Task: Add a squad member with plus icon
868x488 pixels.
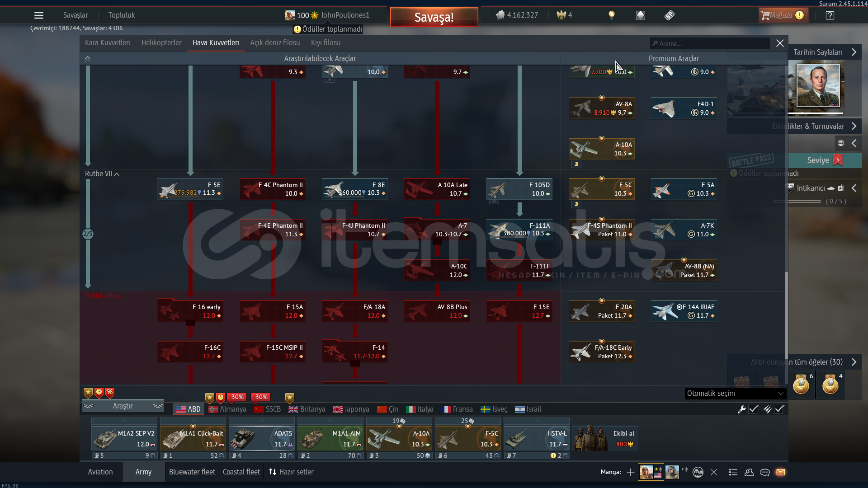Action: pos(631,472)
